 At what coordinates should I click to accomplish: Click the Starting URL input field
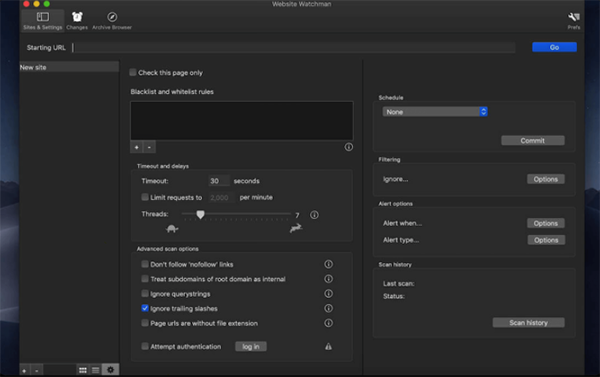pos(293,47)
